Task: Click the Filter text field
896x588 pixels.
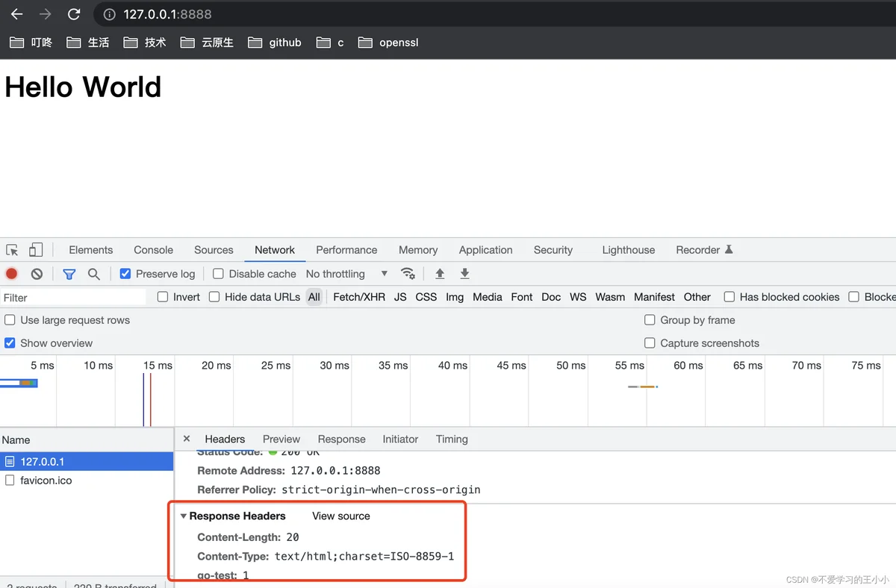Action: tap(73, 297)
